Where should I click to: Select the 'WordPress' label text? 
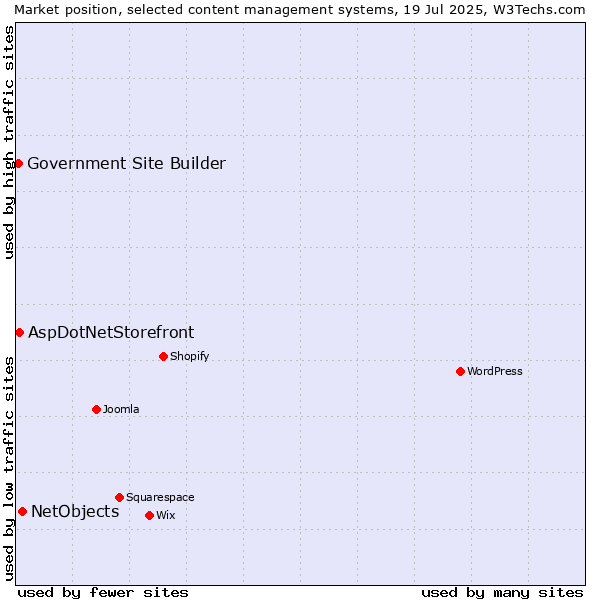495,371
